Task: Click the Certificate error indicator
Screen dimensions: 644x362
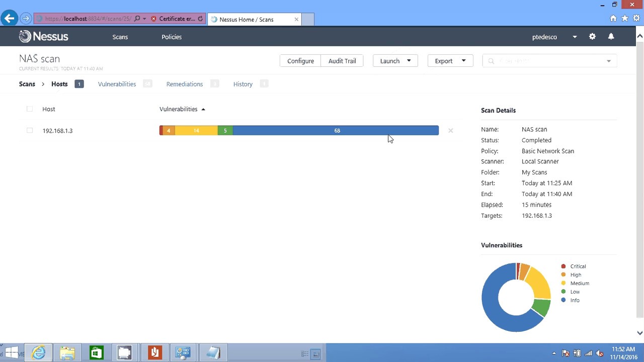Action: click(x=174, y=19)
